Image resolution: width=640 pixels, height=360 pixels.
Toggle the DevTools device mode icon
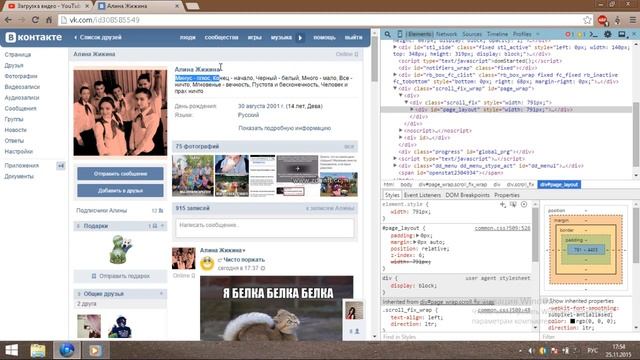pos(400,34)
